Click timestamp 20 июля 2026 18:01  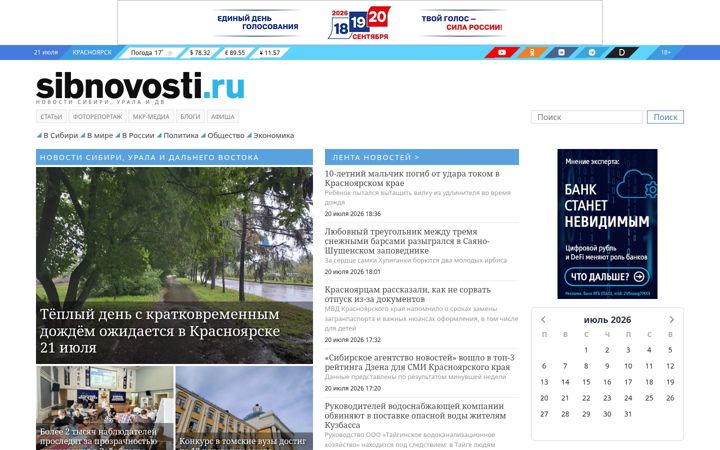pyautogui.click(x=353, y=272)
